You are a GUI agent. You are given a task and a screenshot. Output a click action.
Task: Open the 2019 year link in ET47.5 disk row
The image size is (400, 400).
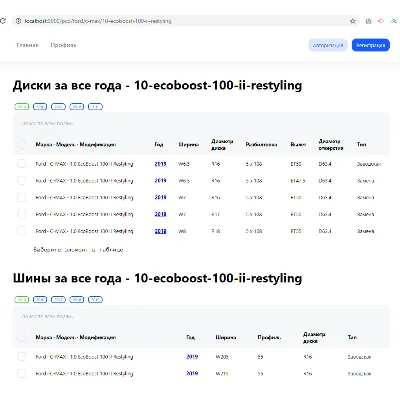tap(160, 181)
